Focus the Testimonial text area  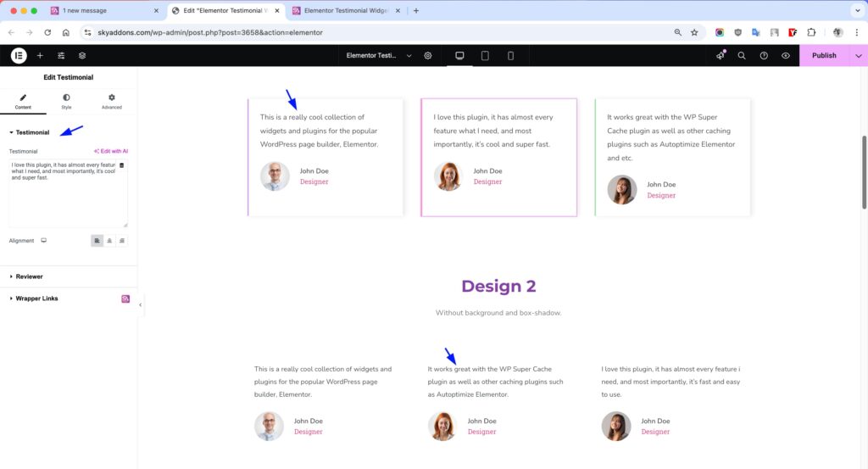pos(68,193)
